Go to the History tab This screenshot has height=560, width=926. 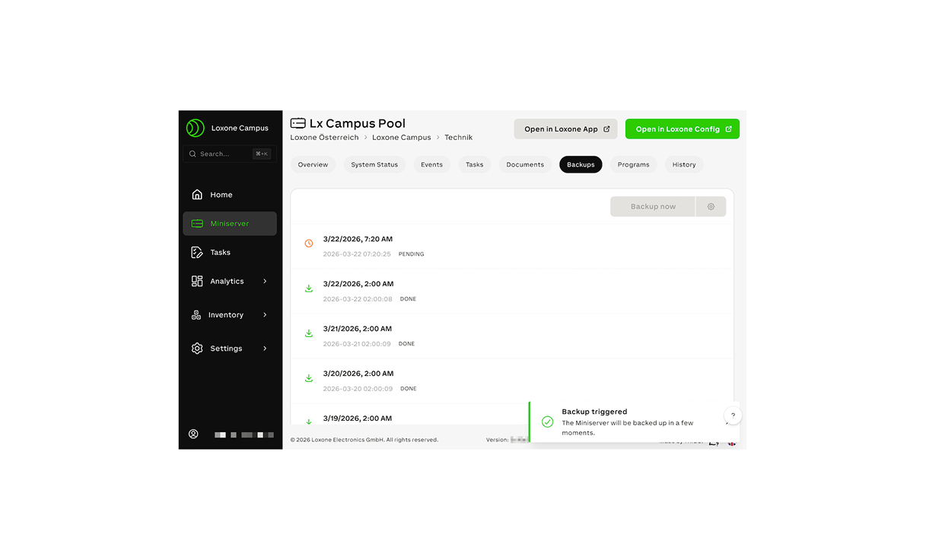point(684,164)
